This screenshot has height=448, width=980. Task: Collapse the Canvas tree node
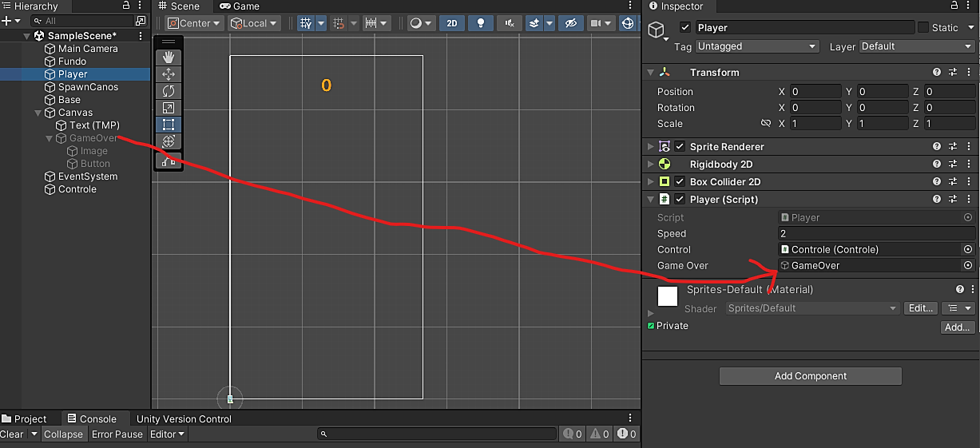tap(38, 113)
